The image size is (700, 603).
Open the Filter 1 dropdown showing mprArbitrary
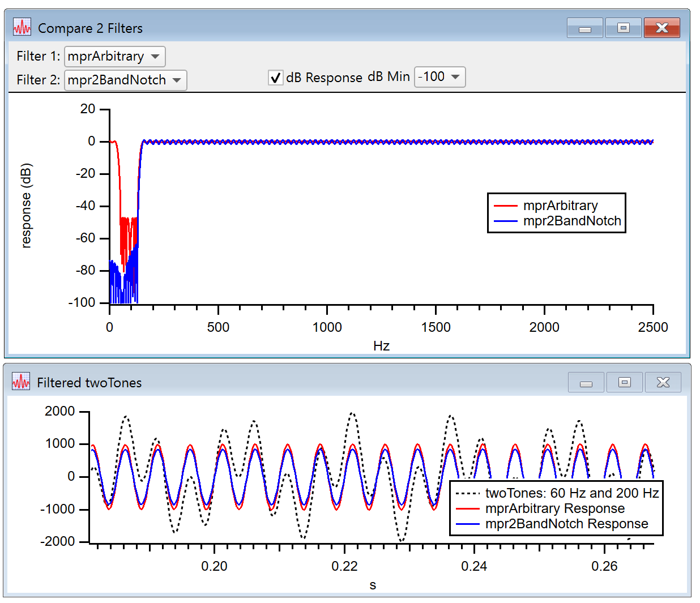[x=113, y=56]
